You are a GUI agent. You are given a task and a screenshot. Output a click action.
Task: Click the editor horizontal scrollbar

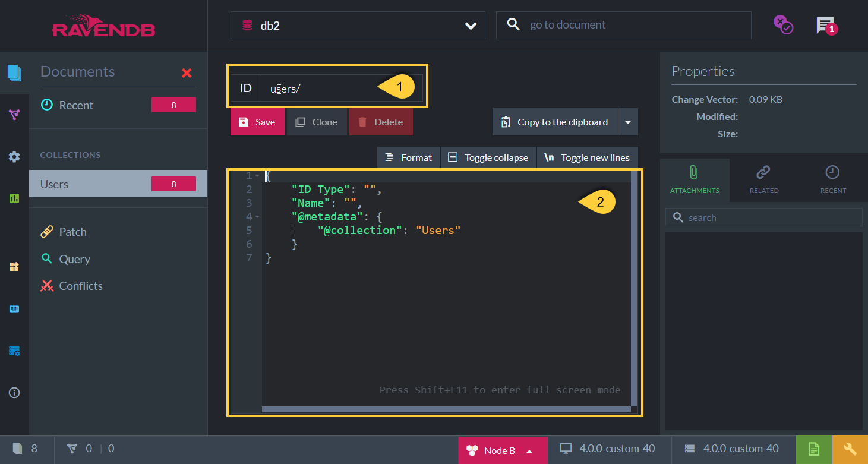tap(446, 409)
